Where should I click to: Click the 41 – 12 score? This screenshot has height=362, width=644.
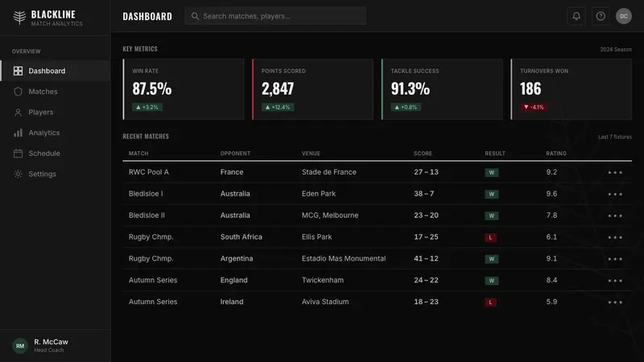426,258
